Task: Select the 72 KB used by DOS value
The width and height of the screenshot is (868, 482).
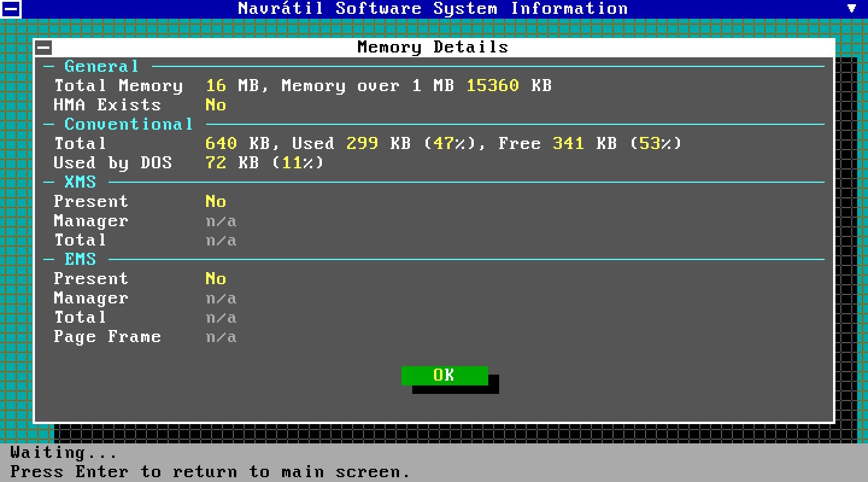Action: [232, 163]
